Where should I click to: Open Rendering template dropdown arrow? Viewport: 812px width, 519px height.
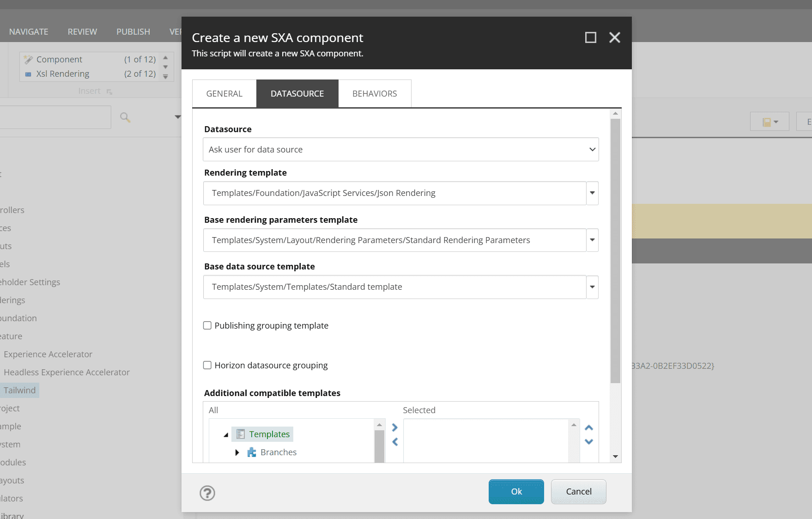[592, 193]
